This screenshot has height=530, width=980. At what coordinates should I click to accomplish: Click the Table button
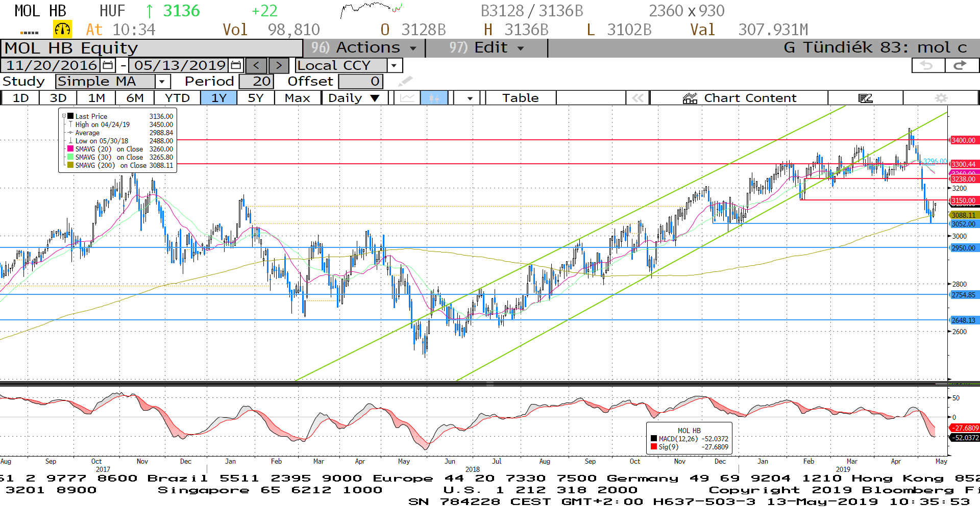pos(520,98)
